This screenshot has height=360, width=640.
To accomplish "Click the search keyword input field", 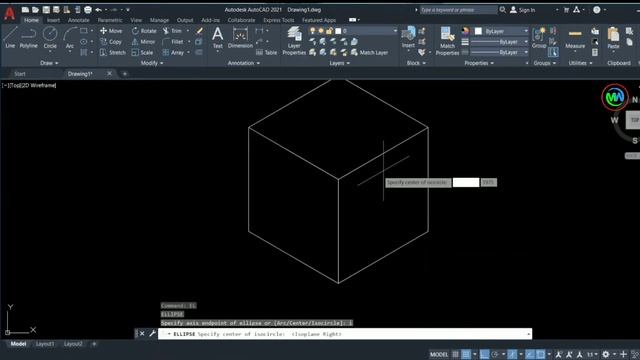I will (458, 10).
